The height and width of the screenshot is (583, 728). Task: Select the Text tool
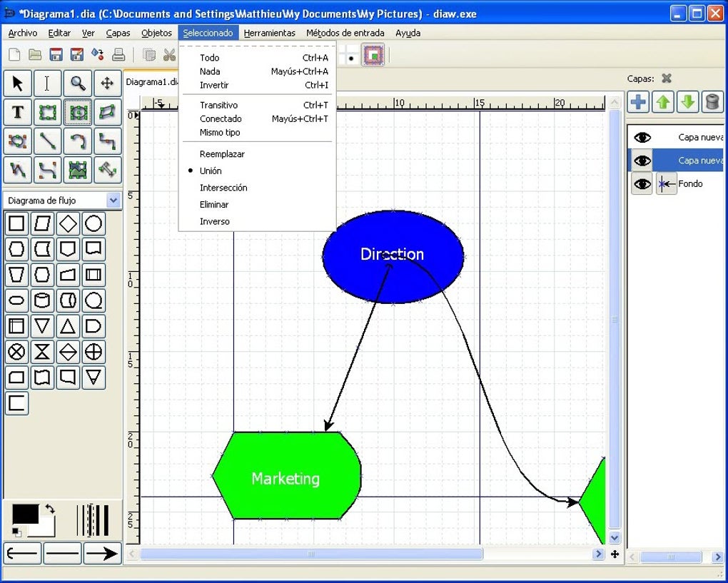(x=16, y=112)
